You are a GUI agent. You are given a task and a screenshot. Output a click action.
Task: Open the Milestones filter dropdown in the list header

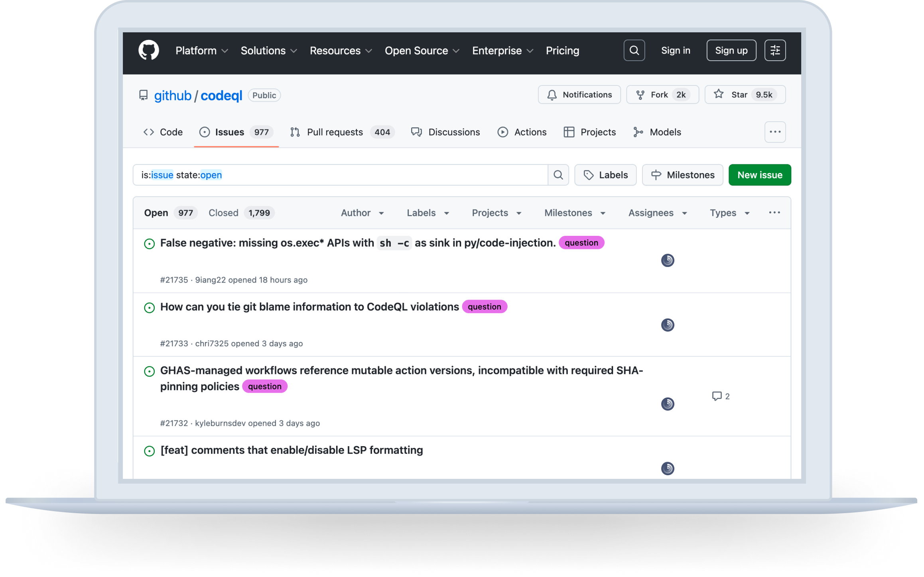pos(575,213)
